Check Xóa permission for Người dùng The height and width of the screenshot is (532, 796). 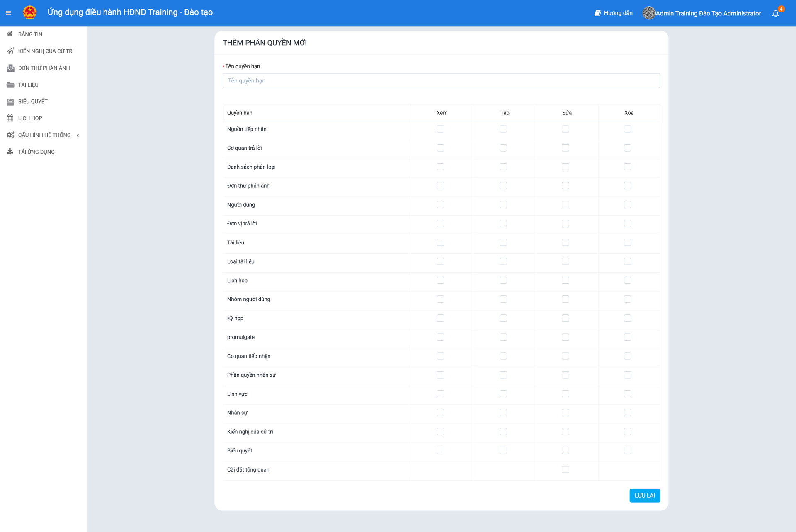tap(627, 205)
